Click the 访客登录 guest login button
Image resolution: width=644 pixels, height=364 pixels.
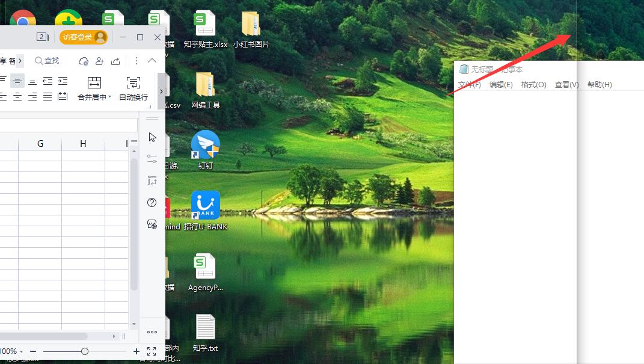pos(83,37)
